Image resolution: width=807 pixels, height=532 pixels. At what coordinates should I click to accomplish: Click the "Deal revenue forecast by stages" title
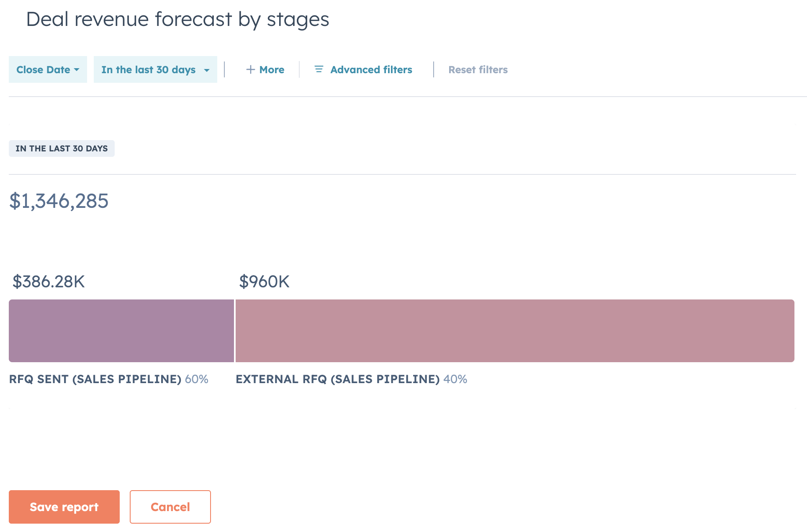(177, 19)
